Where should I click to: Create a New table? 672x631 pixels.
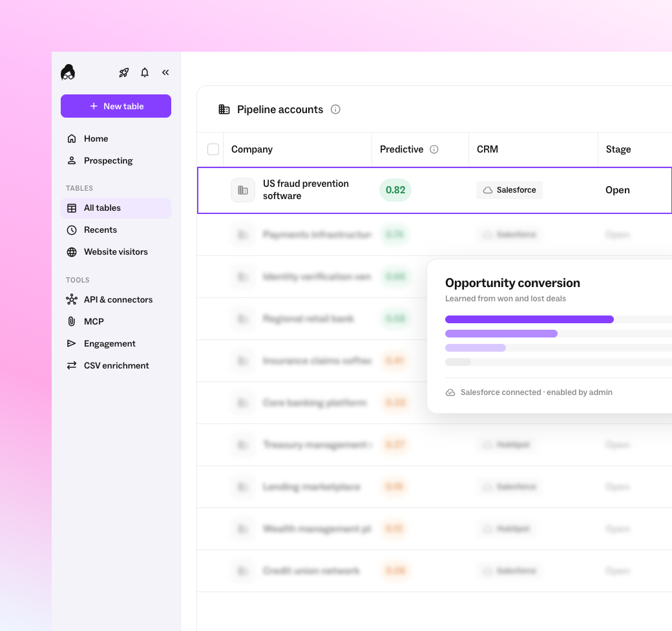[116, 106]
